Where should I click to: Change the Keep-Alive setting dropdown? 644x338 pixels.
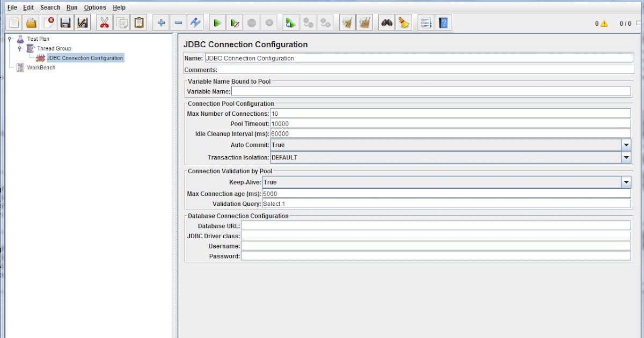pos(626,182)
